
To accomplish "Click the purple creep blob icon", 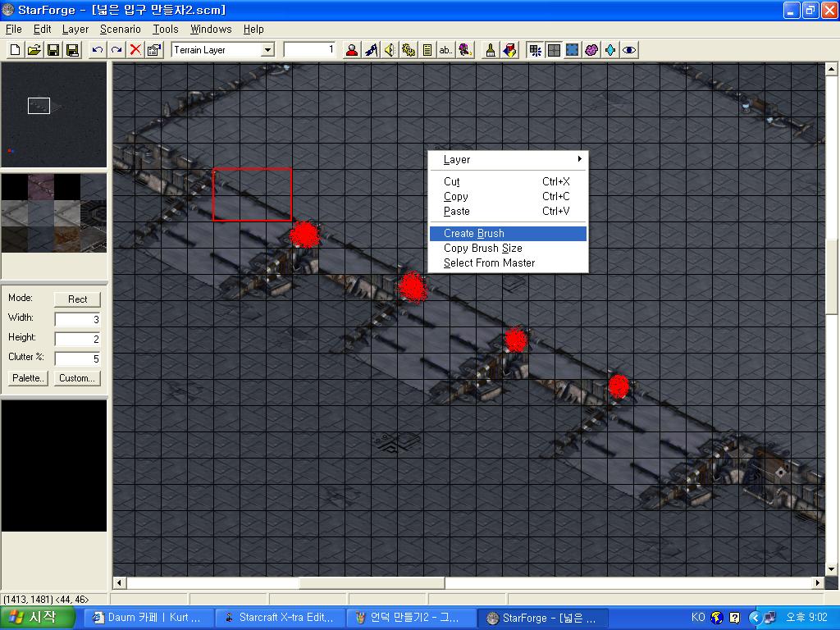I will (x=591, y=50).
